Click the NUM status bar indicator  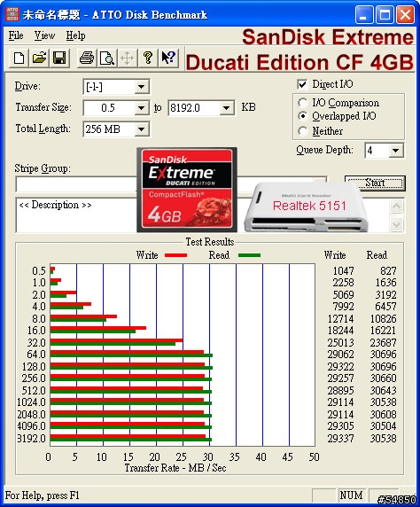(351, 495)
